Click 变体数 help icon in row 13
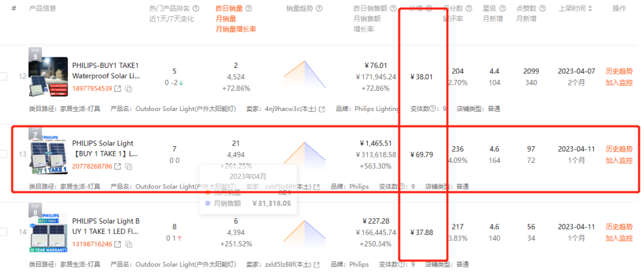The image size is (644, 278). tap(401, 187)
